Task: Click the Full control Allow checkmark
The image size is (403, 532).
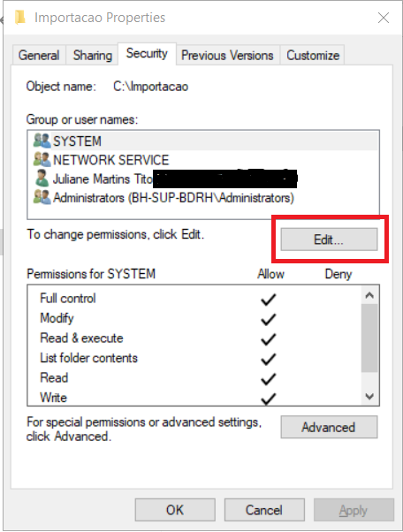Action: coord(269,299)
